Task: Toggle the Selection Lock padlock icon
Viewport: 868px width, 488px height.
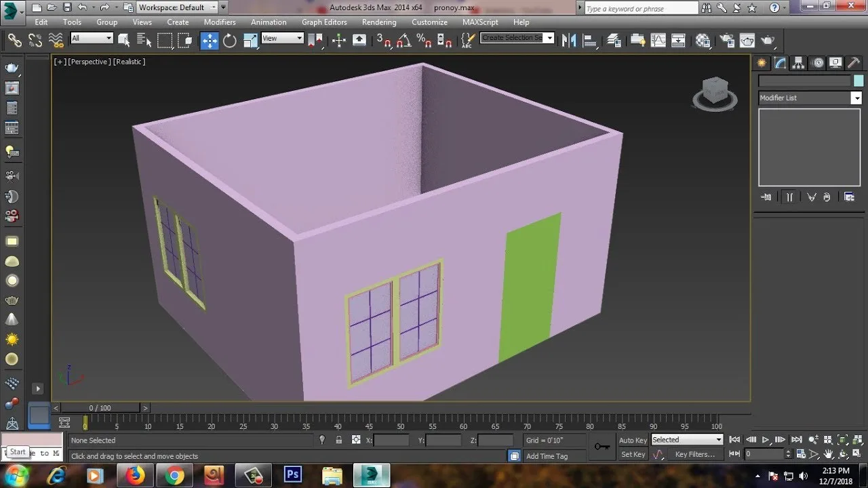Action: [x=339, y=440]
